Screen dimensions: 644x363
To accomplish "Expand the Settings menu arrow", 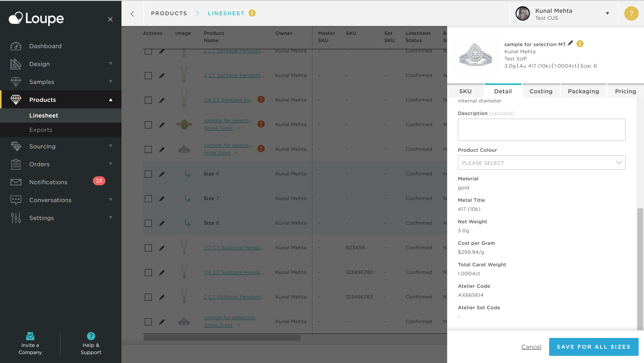I will [x=111, y=217].
